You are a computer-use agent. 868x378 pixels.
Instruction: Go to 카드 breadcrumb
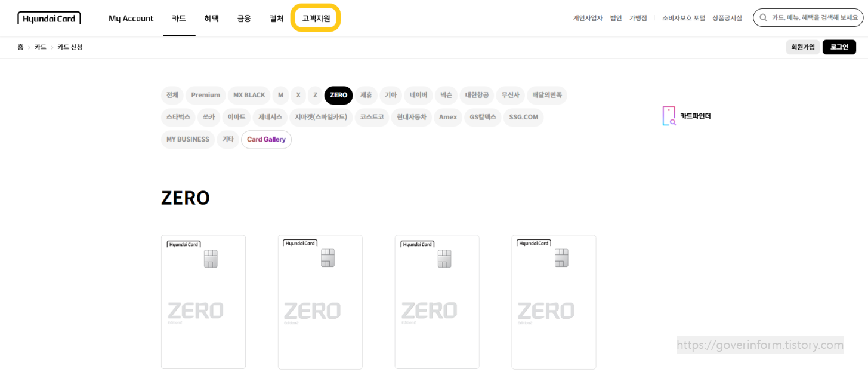coord(41,47)
